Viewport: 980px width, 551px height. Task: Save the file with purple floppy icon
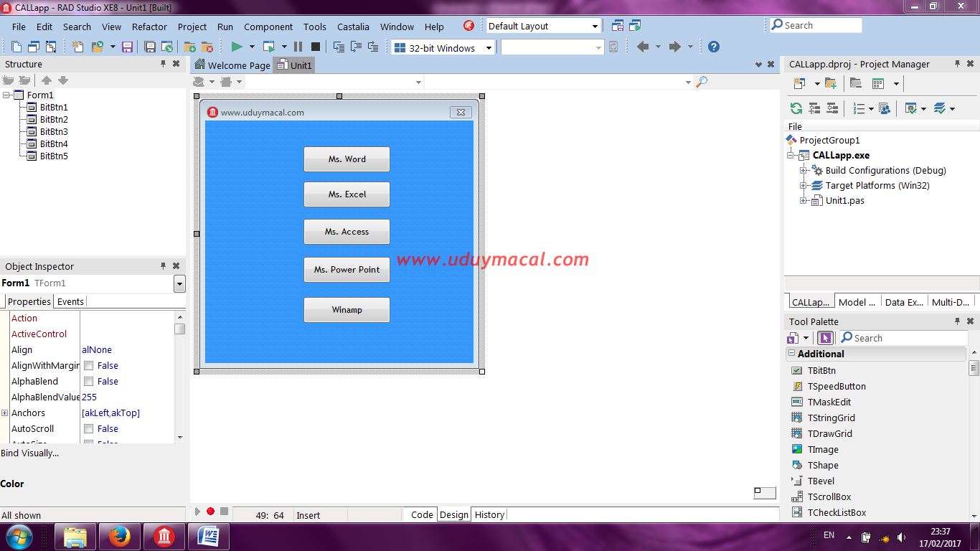pyautogui.click(x=127, y=47)
